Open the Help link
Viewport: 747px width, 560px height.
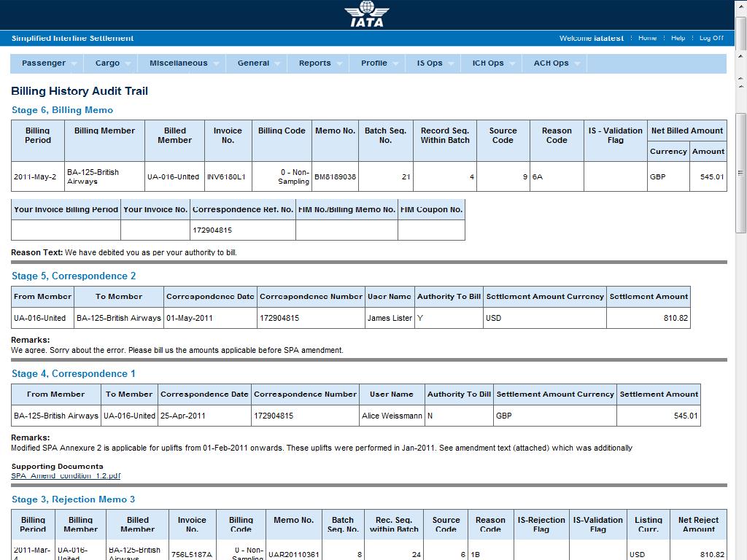(x=678, y=38)
